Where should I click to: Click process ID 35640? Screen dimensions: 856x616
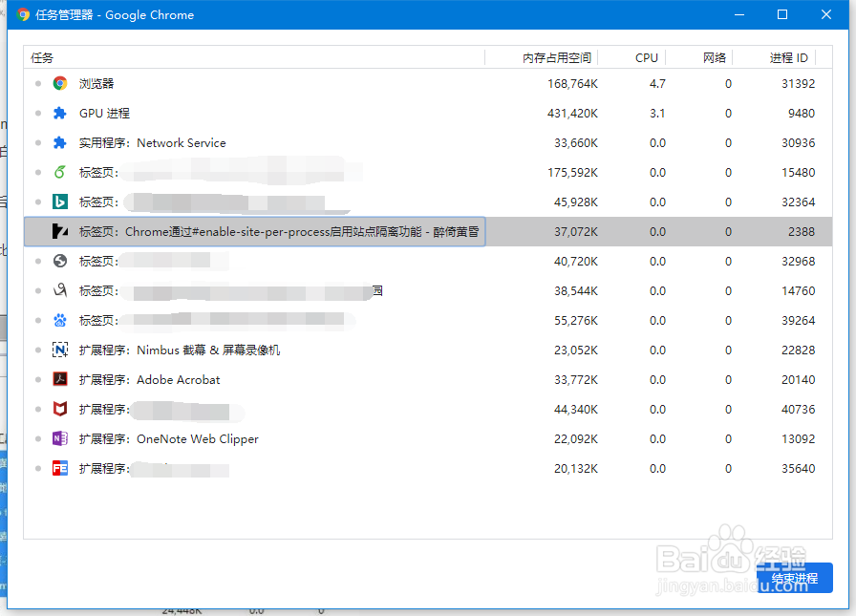[x=798, y=469]
